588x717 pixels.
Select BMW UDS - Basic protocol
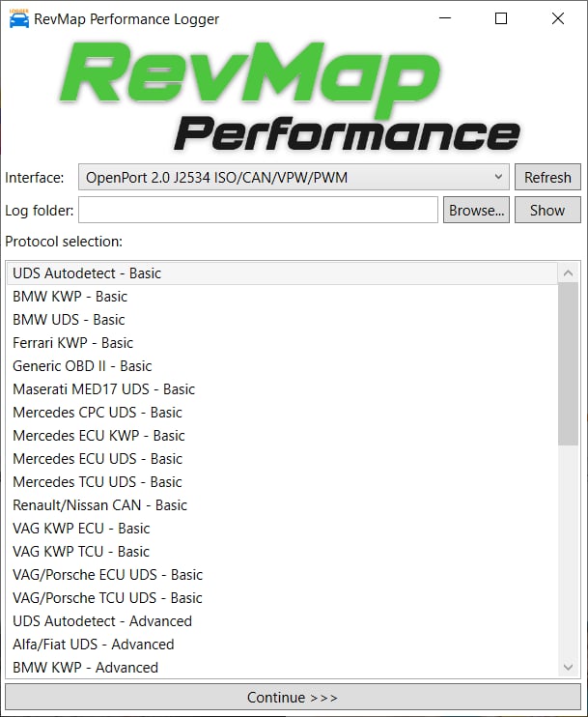(x=282, y=319)
